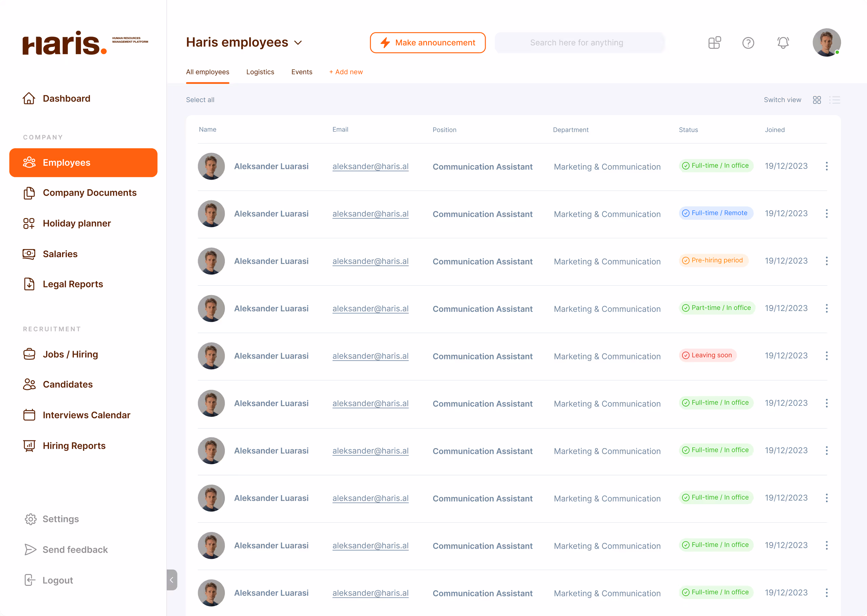867x616 pixels.
Task: Switch to list view
Action: click(x=834, y=100)
